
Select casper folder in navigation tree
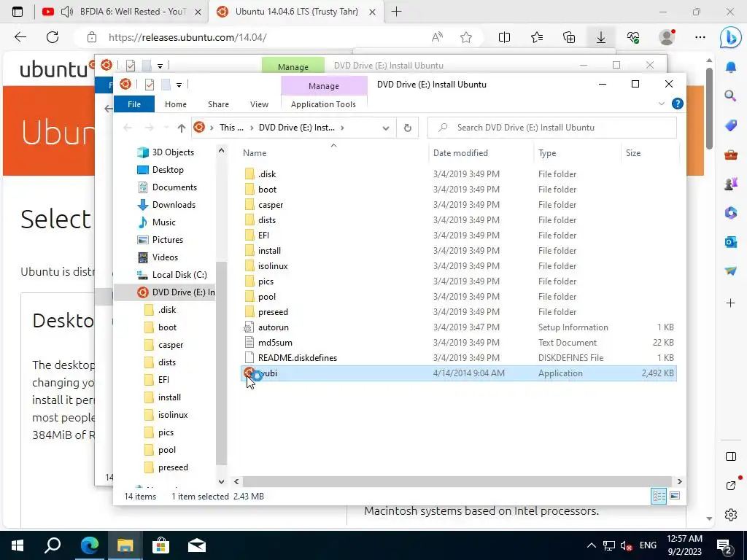[171, 345]
